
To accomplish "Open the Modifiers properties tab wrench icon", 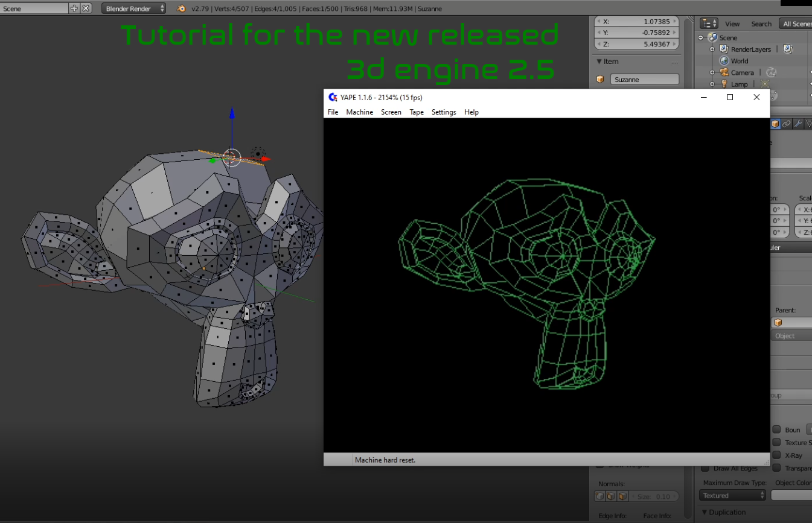I will pyautogui.click(x=798, y=124).
